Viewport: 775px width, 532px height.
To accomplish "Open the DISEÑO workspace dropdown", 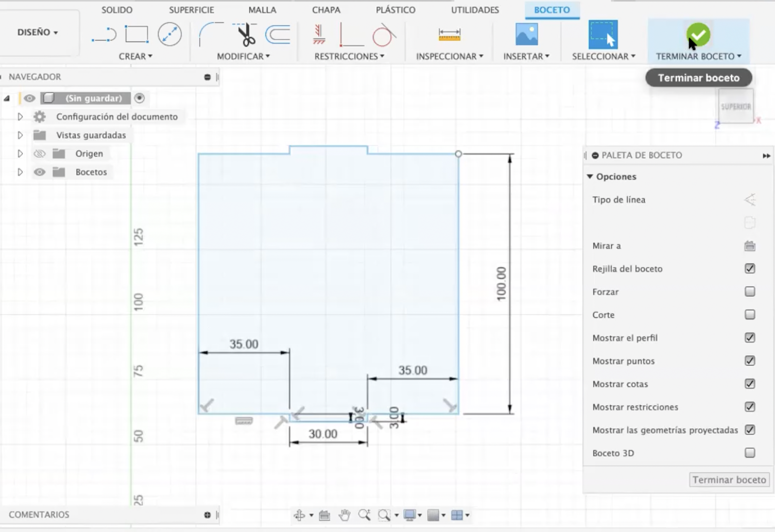I will pos(38,32).
